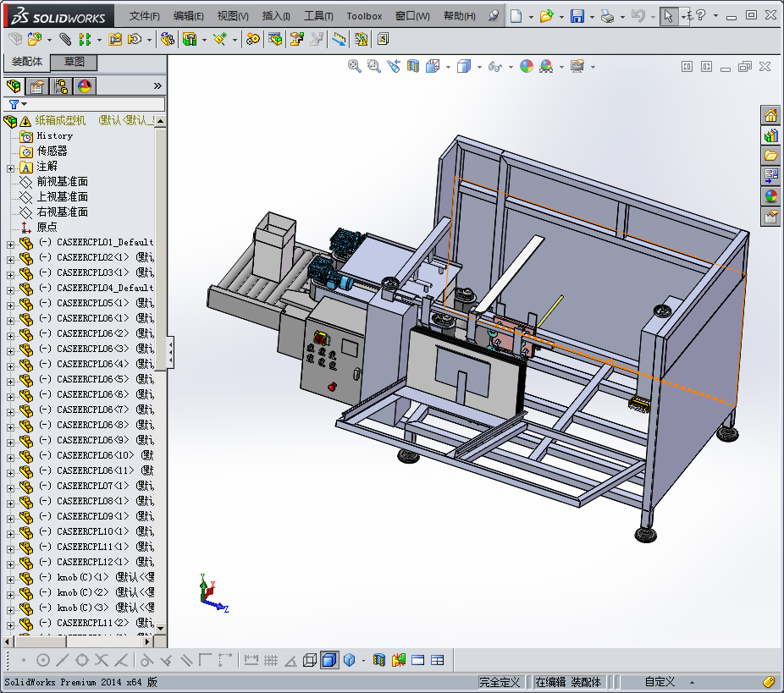
Task: Open the status bar 自定义 units dropdown arrow
Action: pos(692,682)
